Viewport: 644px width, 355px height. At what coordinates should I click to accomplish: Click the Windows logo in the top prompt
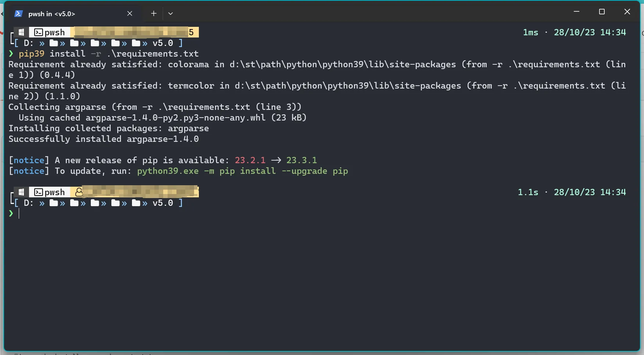(x=21, y=32)
